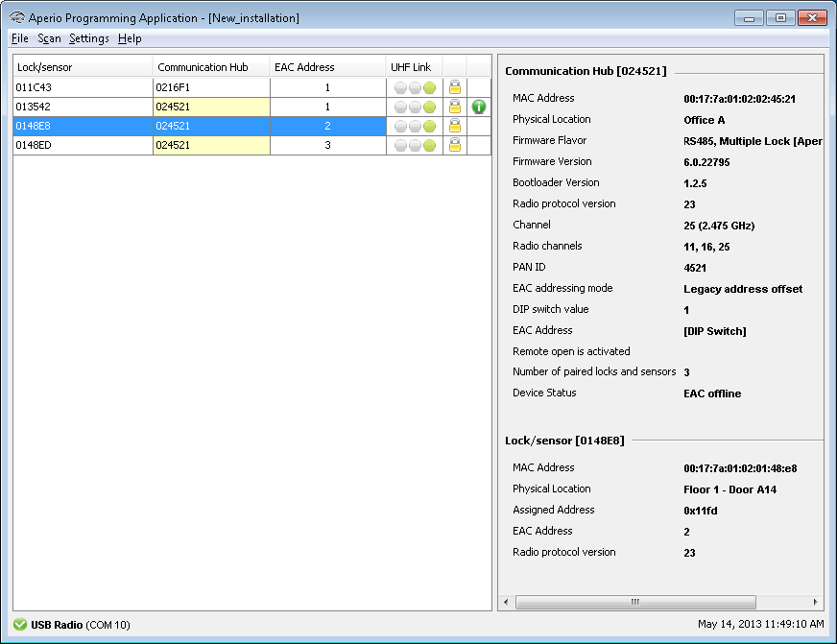837x644 pixels.
Task: Select lock 0148E8 in the list
Action: click(83, 126)
